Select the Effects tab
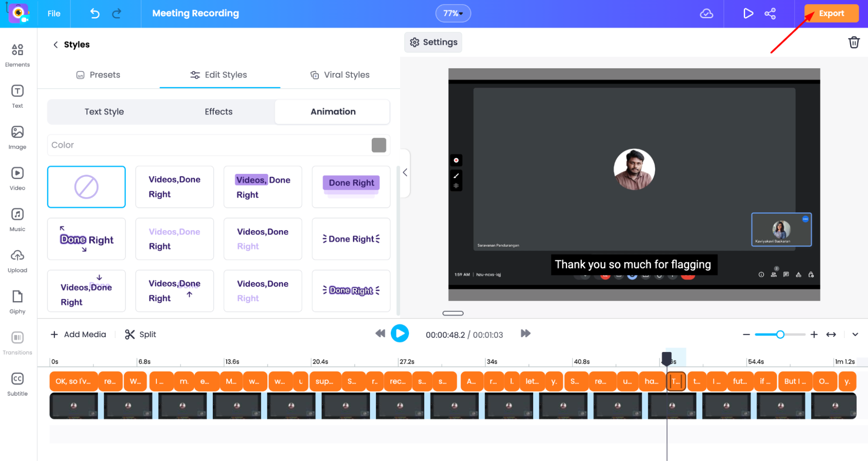The height and width of the screenshot is (461, 868). [x=218, y=112]
